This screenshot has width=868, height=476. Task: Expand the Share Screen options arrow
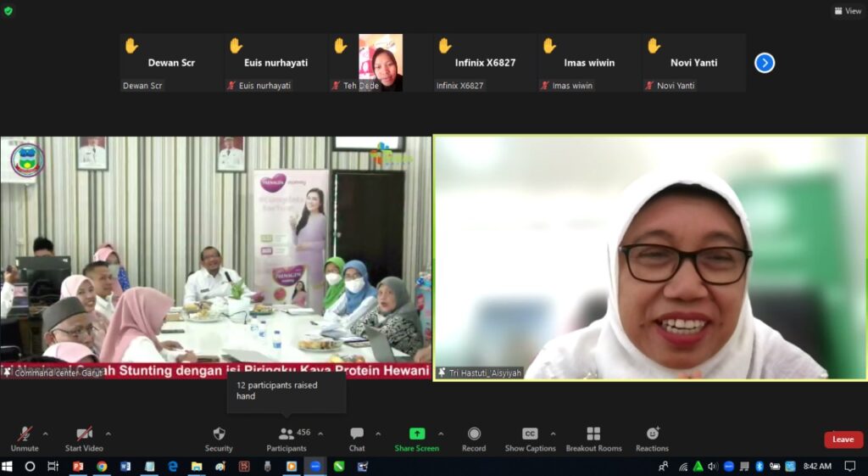pos(441,434)
